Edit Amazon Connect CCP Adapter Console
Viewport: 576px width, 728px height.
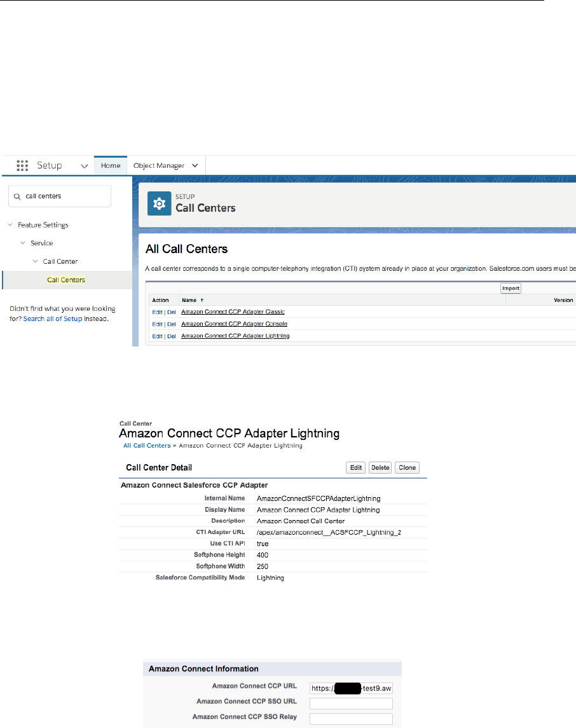pyautogui.click(x=157, y=324)
